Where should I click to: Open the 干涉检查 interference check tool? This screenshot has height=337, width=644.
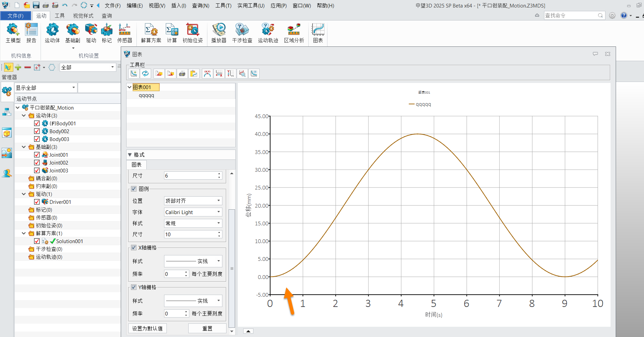pos(242,33)
